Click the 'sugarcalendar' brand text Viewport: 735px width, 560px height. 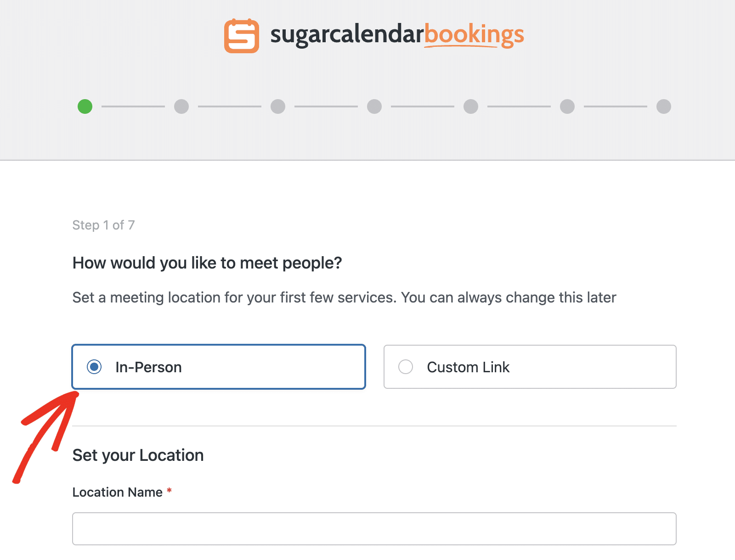(345, 34)
